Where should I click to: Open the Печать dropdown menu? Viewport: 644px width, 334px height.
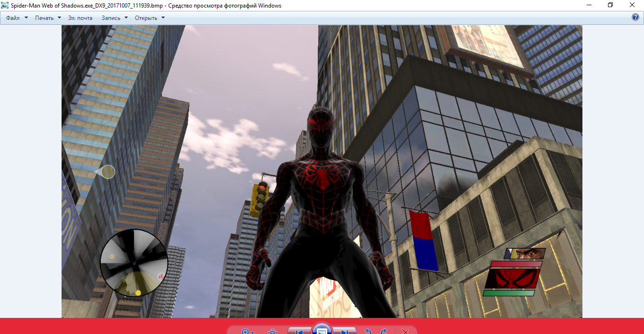(x=48, y=18)
